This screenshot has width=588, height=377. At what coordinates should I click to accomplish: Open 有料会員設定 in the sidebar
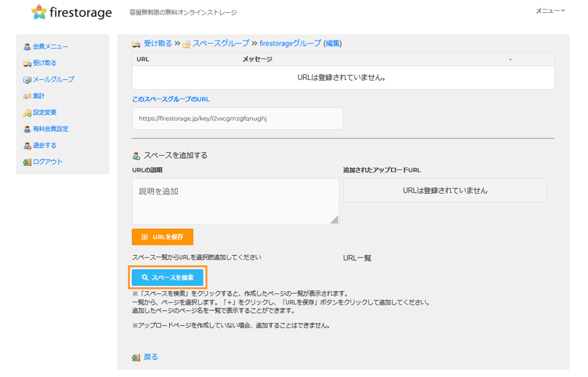click(50, 129)
